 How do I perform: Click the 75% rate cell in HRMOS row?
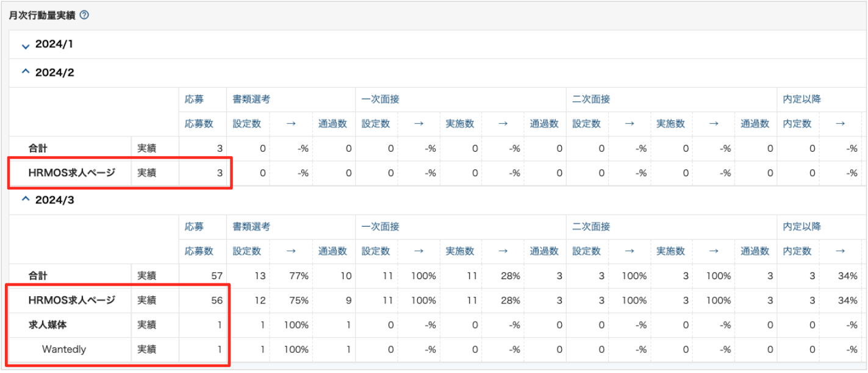pyautogui.click(x=298, y=300)
